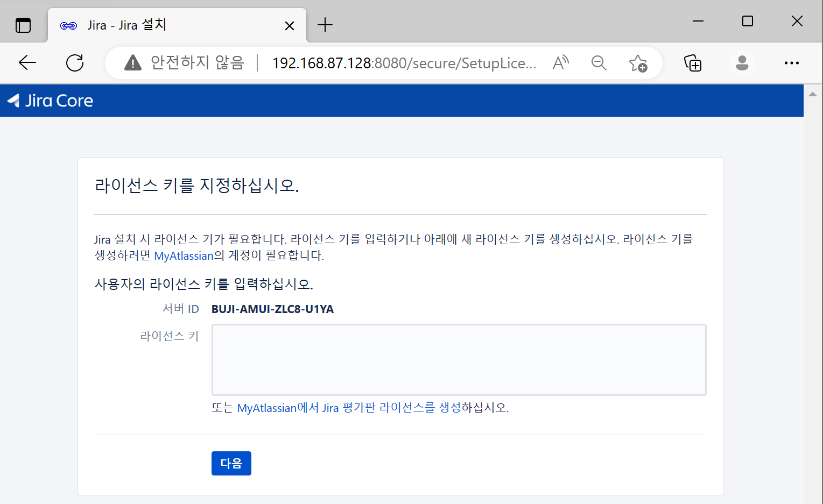Click the scrollbar up arrow
Screen dimensions: 823x504
point(813,94)
